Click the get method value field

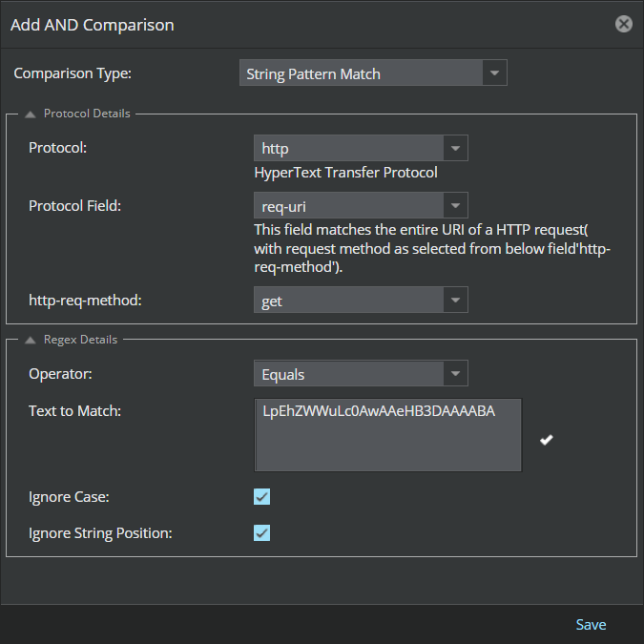tap(348, 300)
